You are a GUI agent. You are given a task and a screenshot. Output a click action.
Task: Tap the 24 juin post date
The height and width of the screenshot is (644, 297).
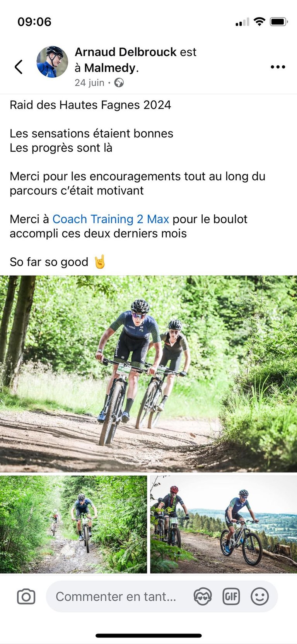(x=89, y=83)
